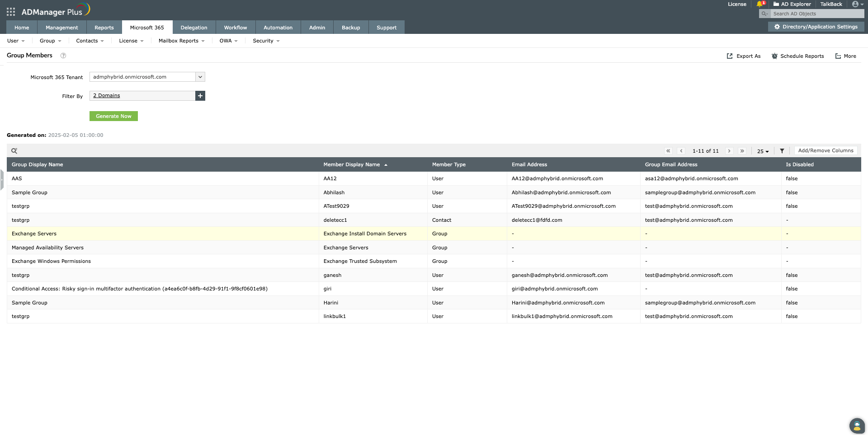
Task: Open table search magnifier icon
Action: tap(14, 151)
